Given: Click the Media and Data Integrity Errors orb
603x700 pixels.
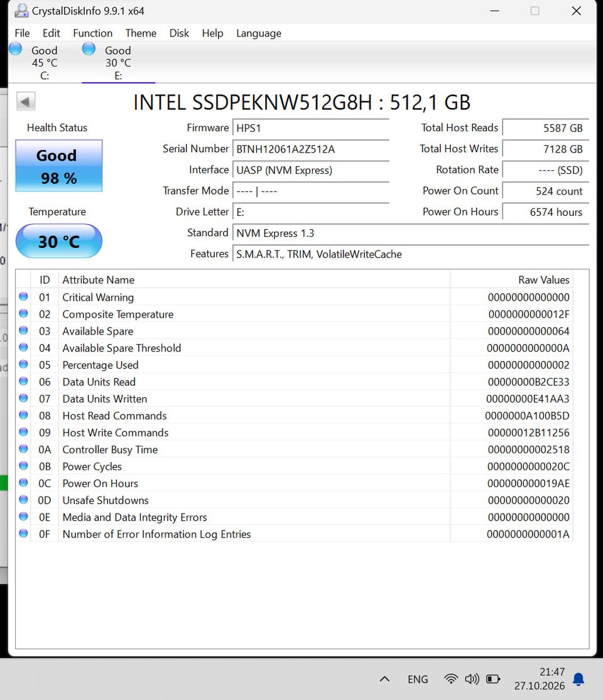Looking at the screenshot, I should tap(23, 517).
